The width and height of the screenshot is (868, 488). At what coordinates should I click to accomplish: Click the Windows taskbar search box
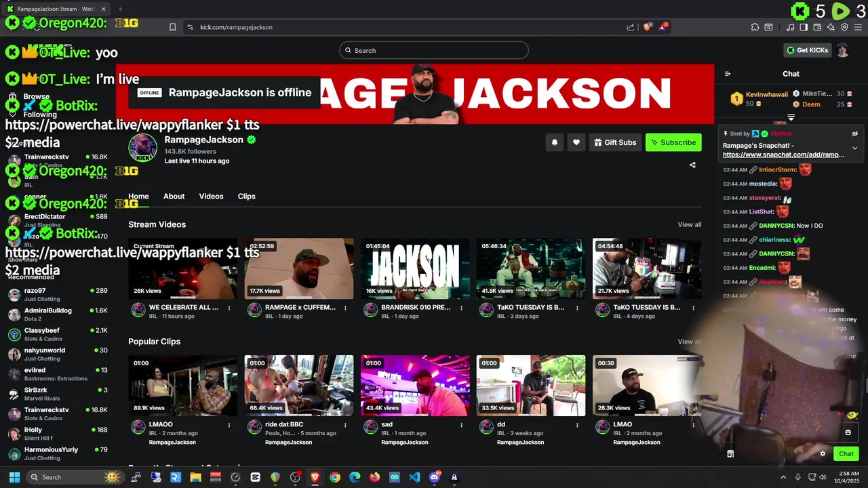point(75,477)
